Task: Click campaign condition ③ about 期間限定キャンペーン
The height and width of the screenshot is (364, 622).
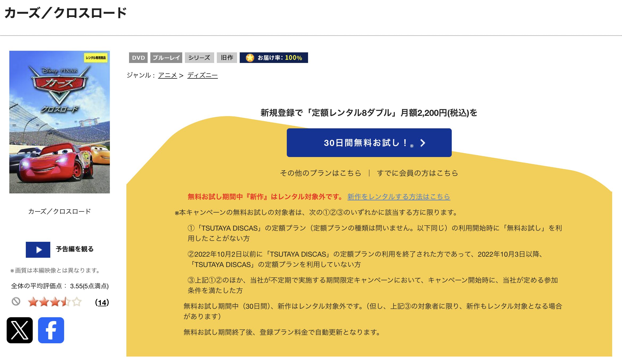Action: coord(373,285)
